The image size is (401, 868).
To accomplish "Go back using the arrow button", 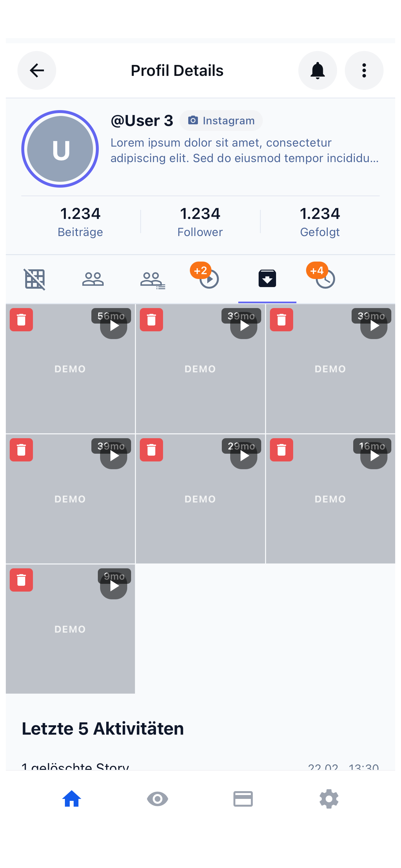I will pyautogui.click(x=37, y=70).
